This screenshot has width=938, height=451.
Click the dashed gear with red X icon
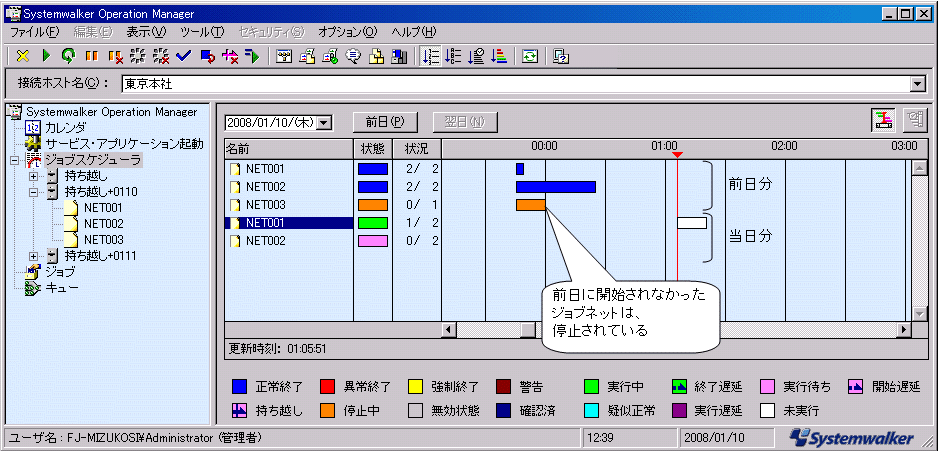click(x=160, y=56)
